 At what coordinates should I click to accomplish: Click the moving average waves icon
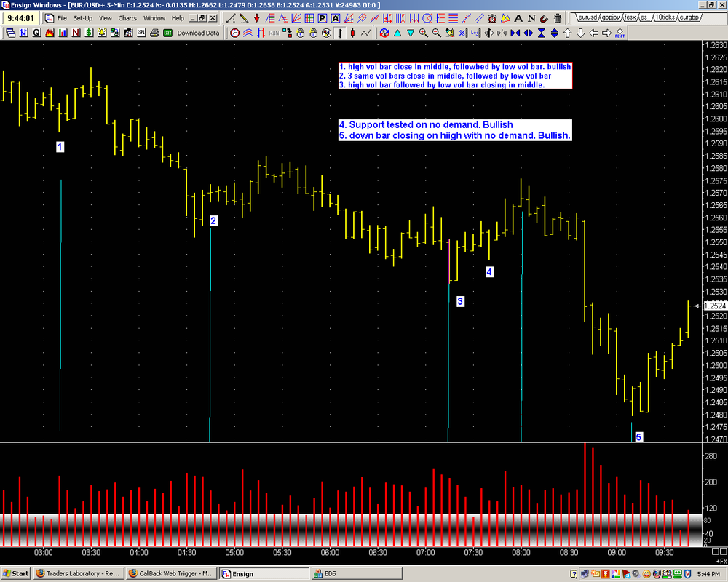point(248,33)
